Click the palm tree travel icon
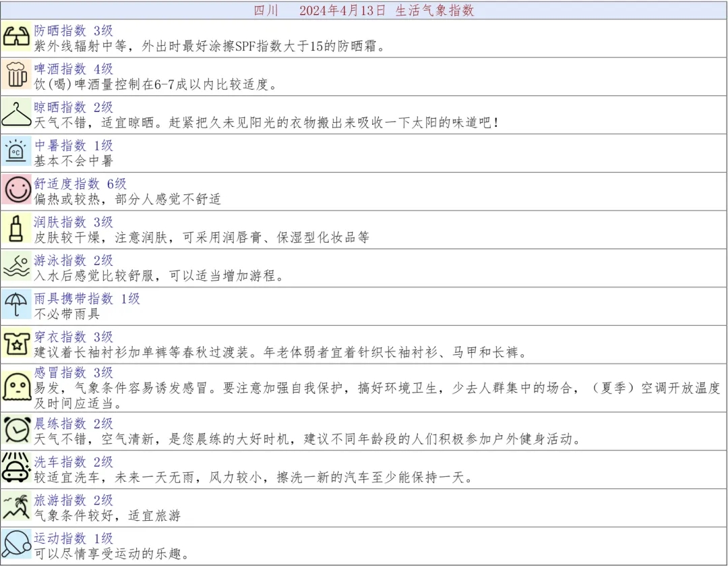This screenshot has height=566, width=728. coord(17,507)
